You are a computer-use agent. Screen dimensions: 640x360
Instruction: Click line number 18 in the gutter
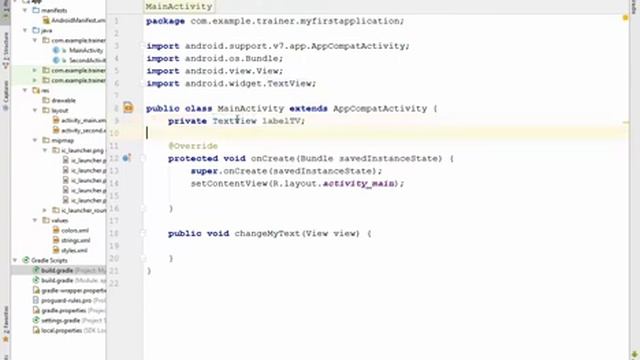coord(113,233)
